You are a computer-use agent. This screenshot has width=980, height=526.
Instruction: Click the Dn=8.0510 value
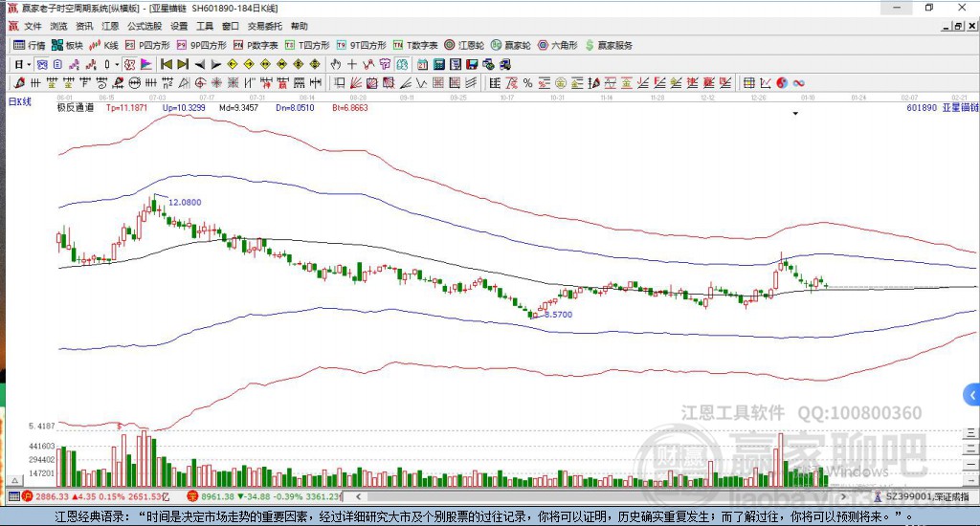pos(295,107)
